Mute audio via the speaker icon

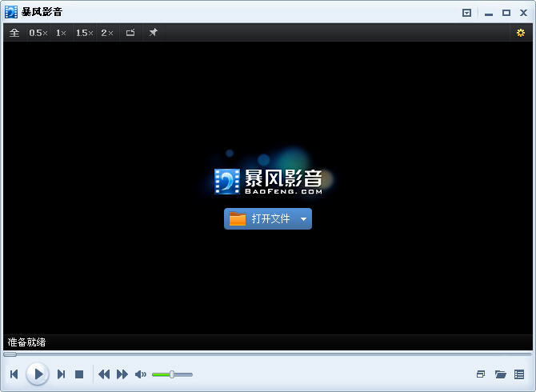(141, 374)
